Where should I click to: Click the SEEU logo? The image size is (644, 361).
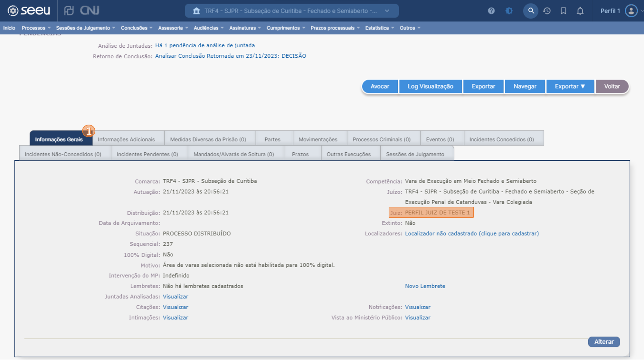(29, 11)
